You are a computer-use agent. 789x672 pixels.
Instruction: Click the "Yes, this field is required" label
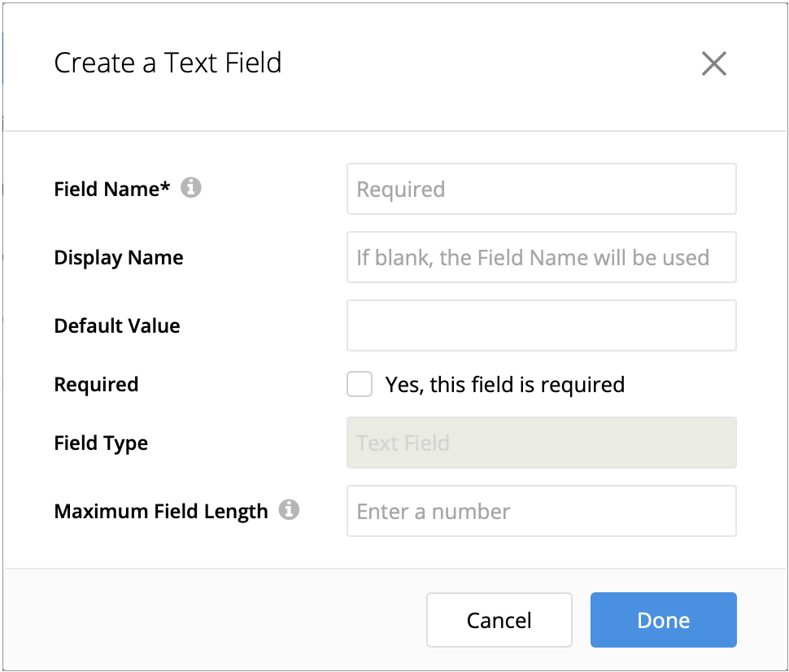pos(505,384)
